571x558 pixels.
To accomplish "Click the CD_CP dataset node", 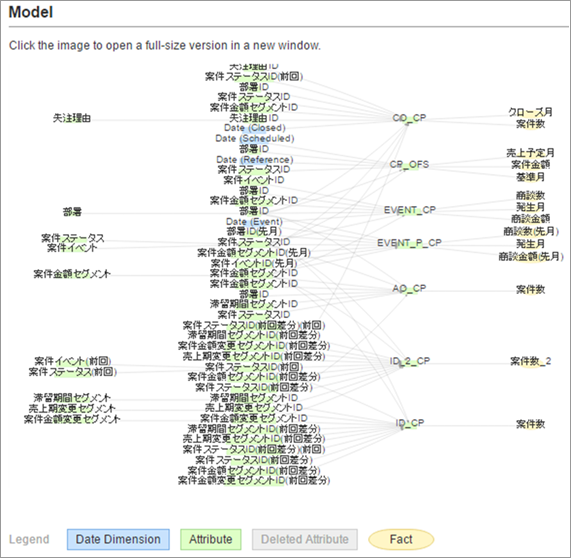I will pos(409,118).
